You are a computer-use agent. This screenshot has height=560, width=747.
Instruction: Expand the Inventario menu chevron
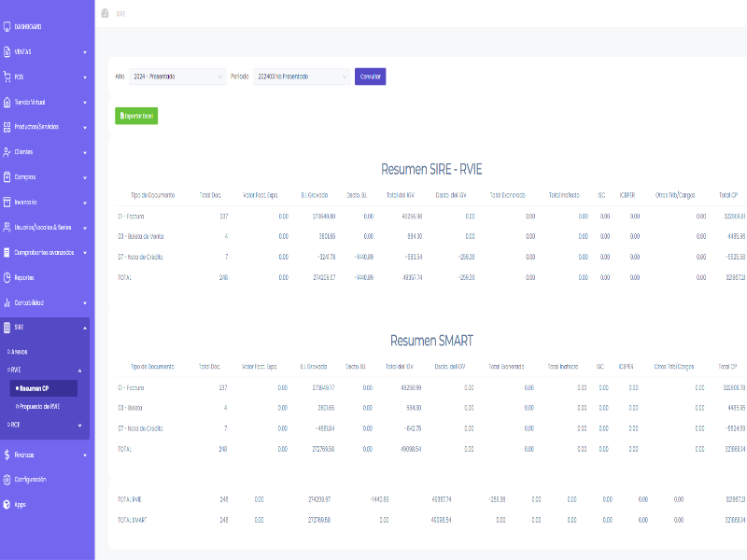[85, 203]
